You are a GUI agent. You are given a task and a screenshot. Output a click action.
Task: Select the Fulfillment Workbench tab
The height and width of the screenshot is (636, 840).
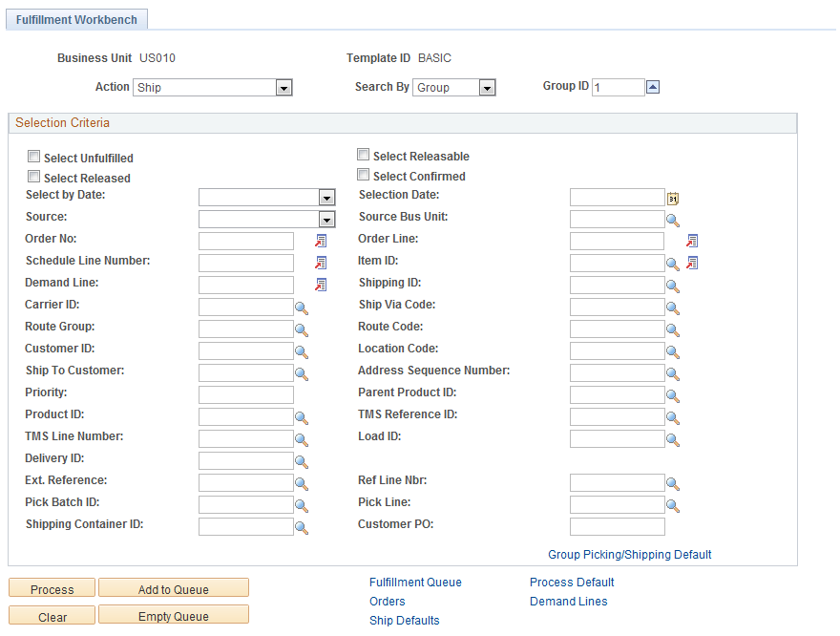(x=76, y=19)
